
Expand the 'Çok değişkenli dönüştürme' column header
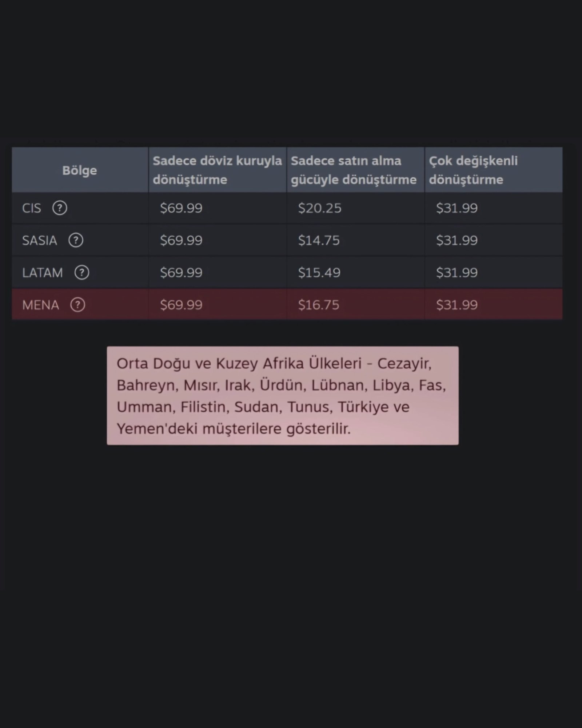[473, 170]
